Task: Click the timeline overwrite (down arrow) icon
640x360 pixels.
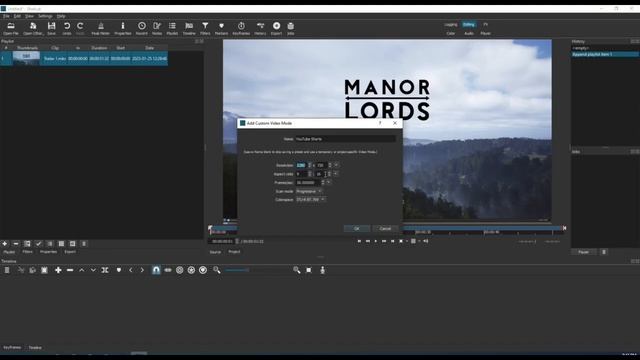Action: 93,270
